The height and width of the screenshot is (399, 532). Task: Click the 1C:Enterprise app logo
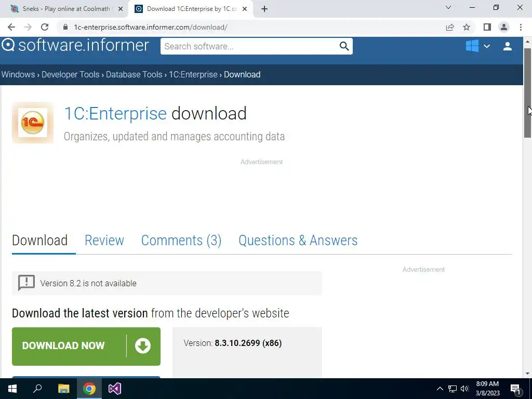(33, 123)
